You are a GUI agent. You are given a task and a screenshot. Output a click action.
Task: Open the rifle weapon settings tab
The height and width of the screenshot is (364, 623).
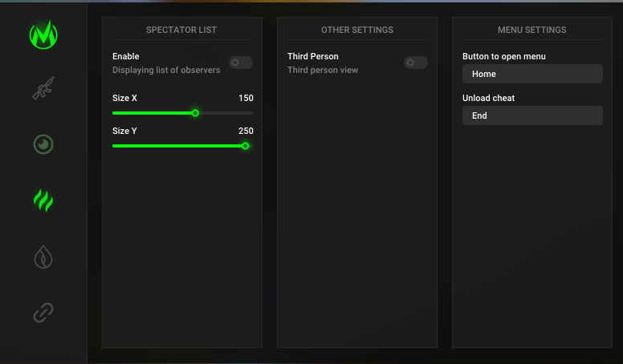[x=43, y=88]
